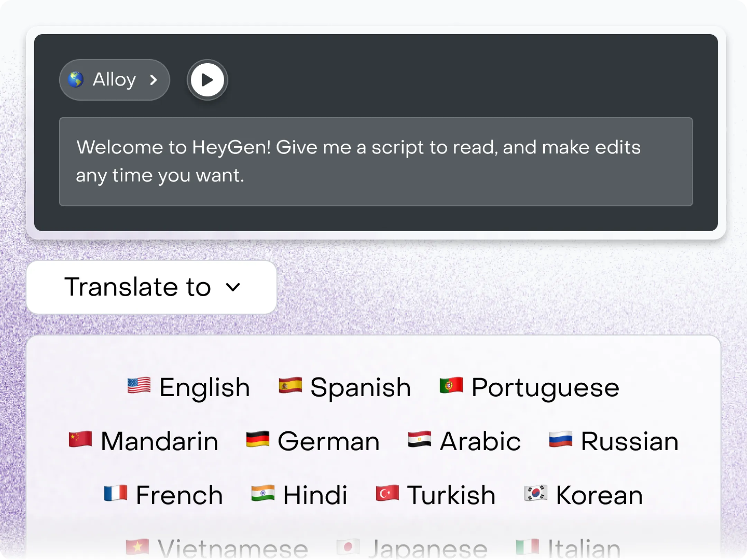
Task: Click the US flag for English
Action: point(139,385)
